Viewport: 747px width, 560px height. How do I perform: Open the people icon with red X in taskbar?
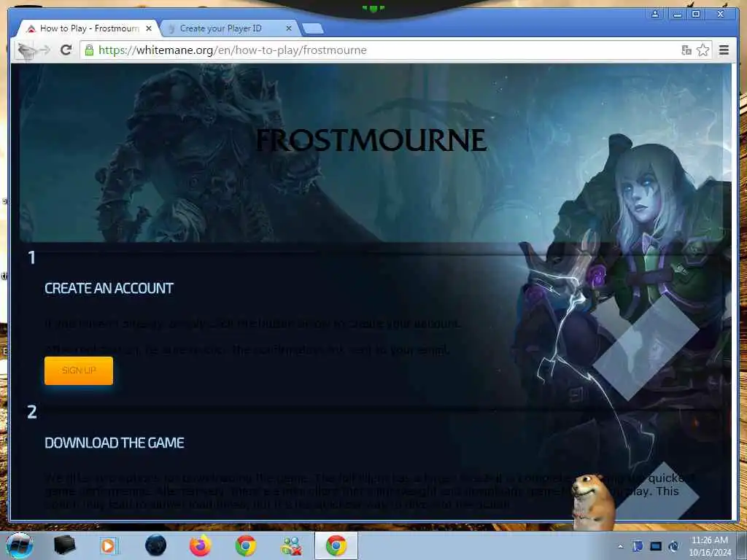point(290,546)
